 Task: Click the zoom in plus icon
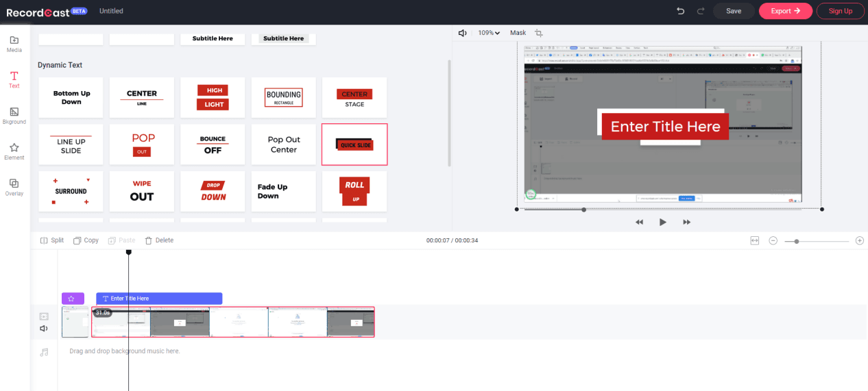coord(859,241)
